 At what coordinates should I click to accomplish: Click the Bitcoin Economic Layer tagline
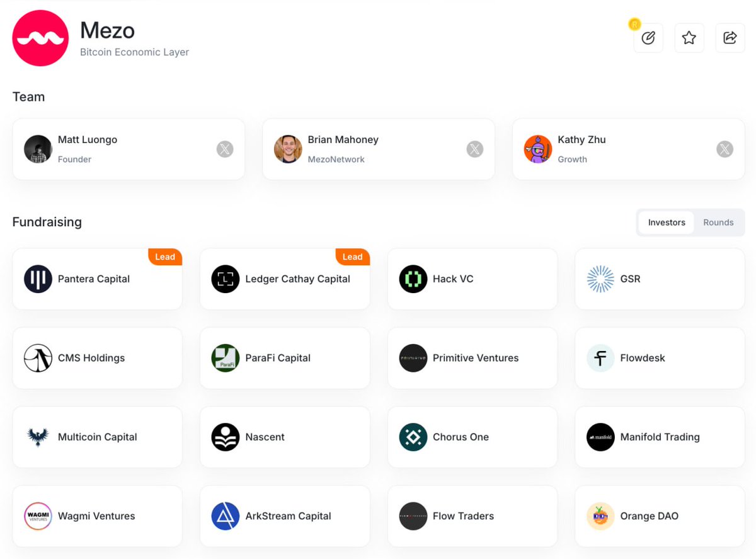pyautogui.click(x=135, y=52)
